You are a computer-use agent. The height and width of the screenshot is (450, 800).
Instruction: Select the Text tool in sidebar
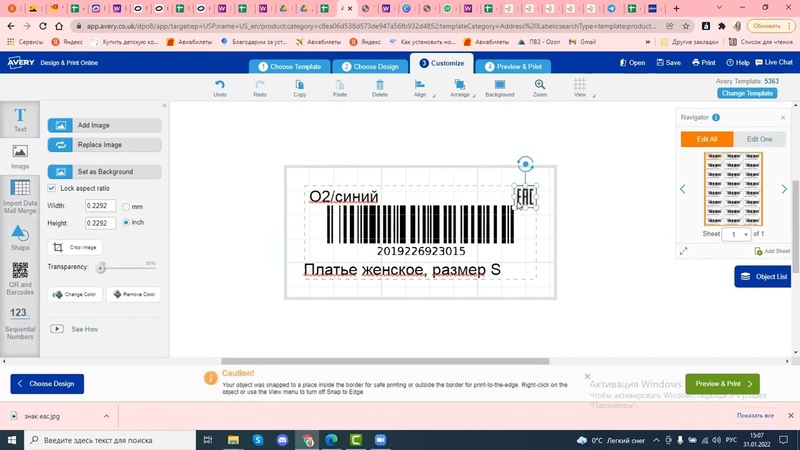(20, 120)
